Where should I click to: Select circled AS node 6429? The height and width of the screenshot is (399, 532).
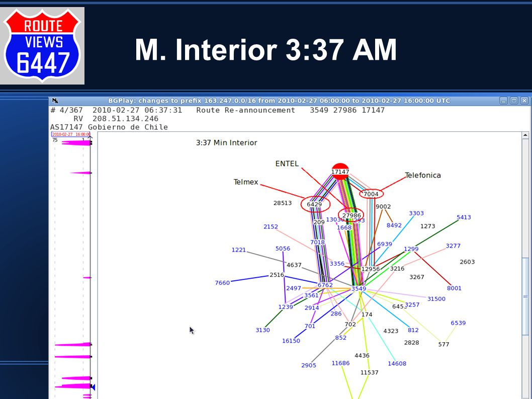click(314, 204)
